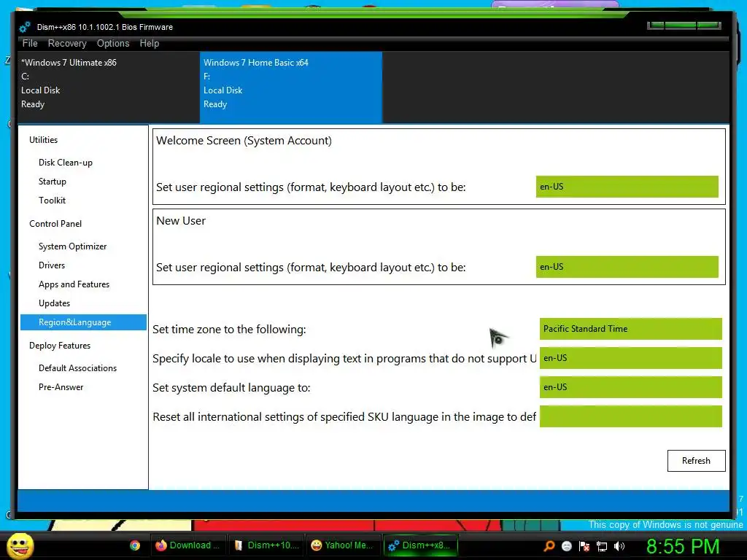The image size is (747, 560).
Task: Open system default language dropdown
Action: [x=631, y=387]
